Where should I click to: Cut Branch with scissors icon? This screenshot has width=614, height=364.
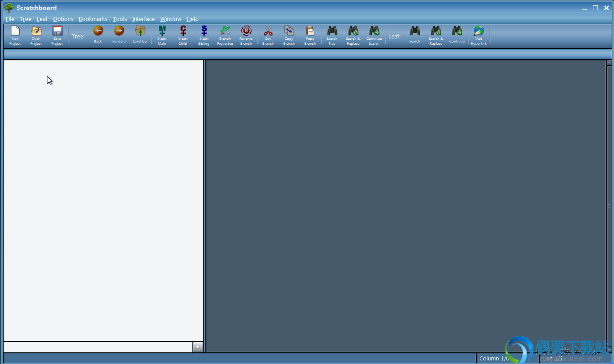[268, 36]
